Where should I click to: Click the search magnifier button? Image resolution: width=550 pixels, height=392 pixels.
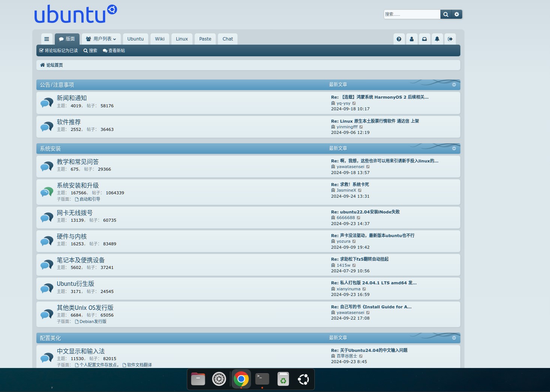click(x=446, y=14)
